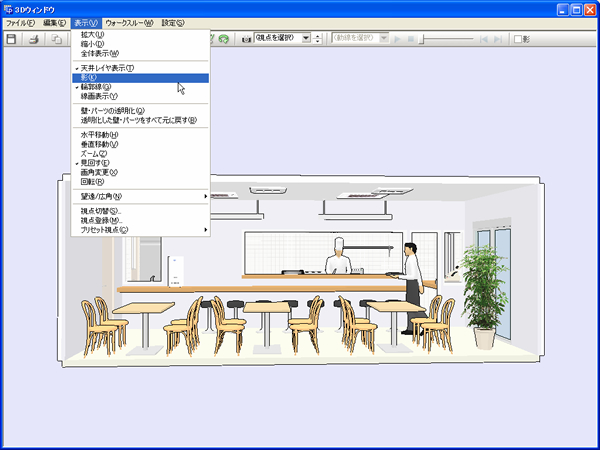600x450 pixels.
Task: Click the spinner beside the viewpoint dropdown
Action: point(317,39)
